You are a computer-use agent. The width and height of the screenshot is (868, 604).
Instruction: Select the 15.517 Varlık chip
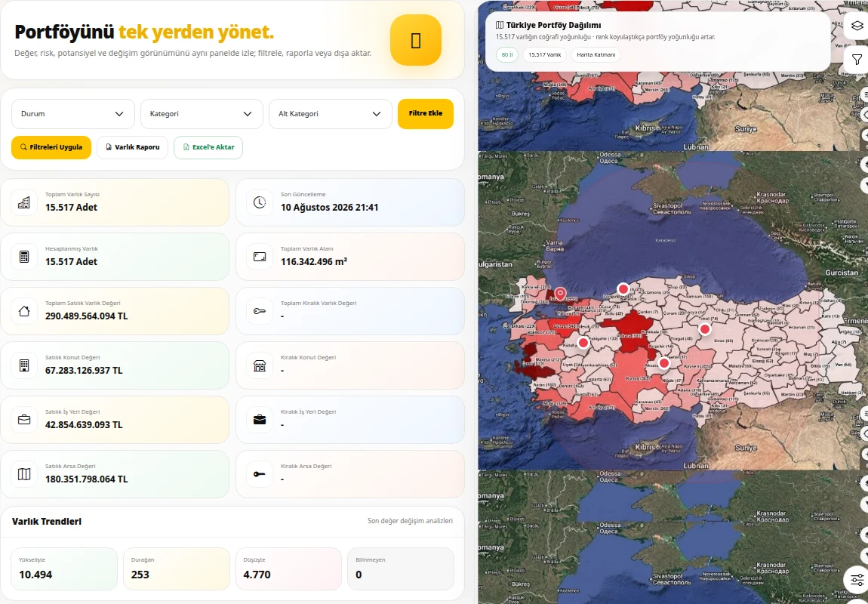point(545,55)
